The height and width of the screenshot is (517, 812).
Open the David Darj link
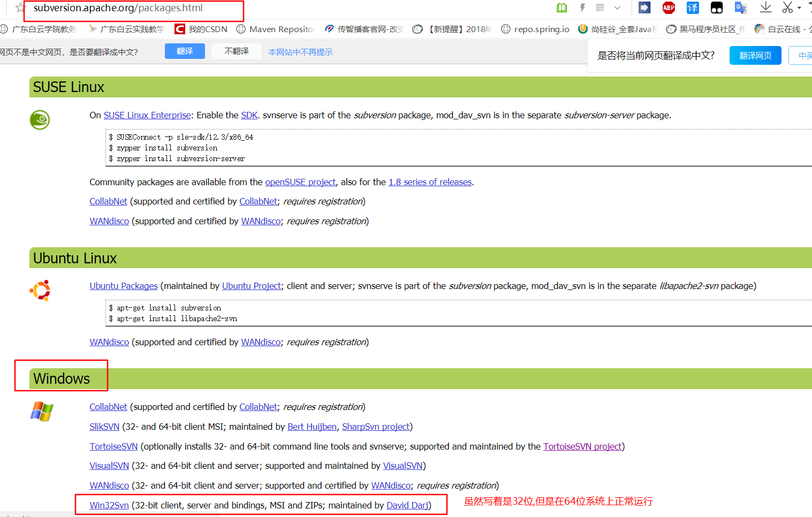click(407, 505)
